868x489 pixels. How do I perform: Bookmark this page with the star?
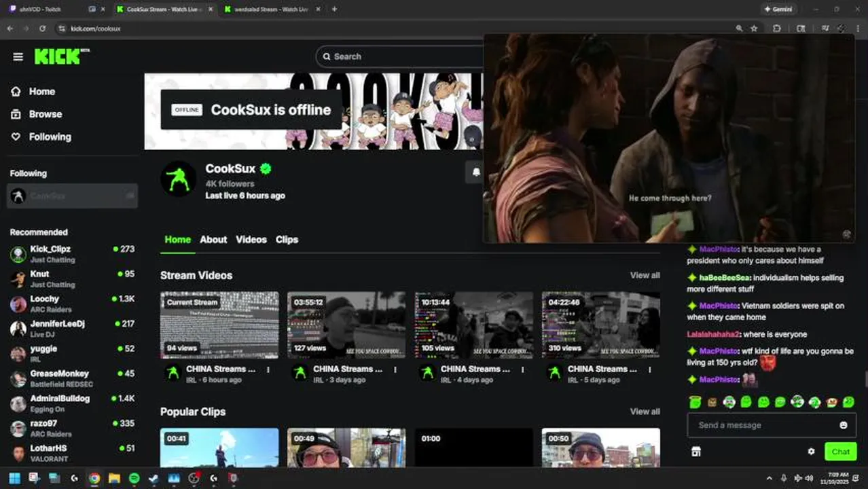[x=754, y=29]
